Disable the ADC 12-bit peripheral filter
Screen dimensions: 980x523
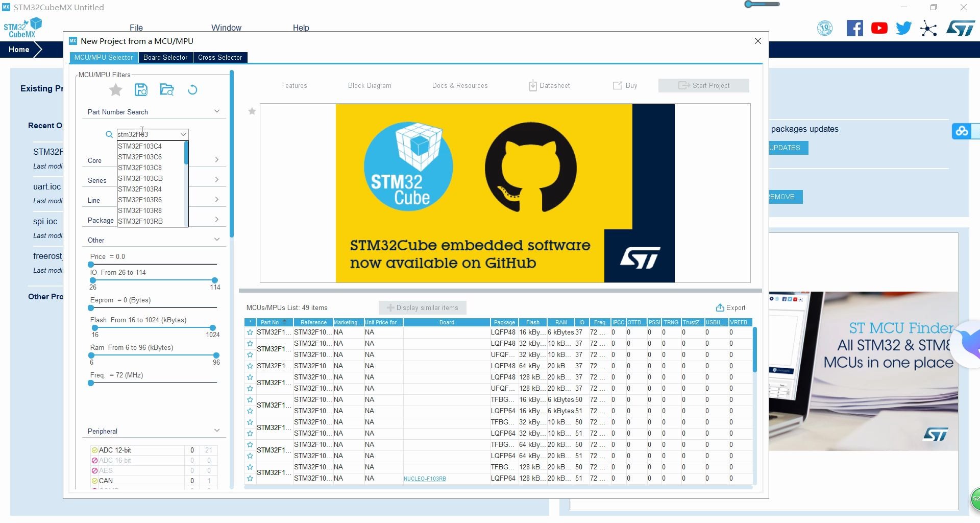click(x=94, y=450)
